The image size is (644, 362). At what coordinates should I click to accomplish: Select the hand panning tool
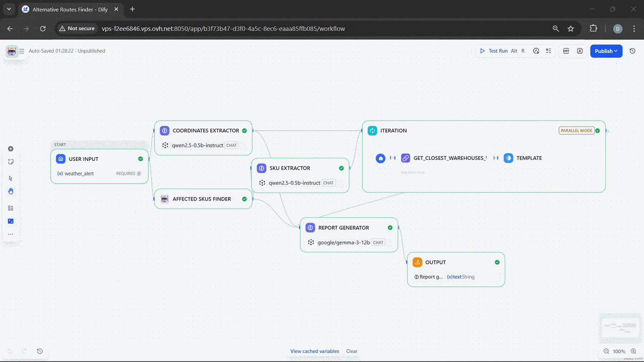(11, 191)
